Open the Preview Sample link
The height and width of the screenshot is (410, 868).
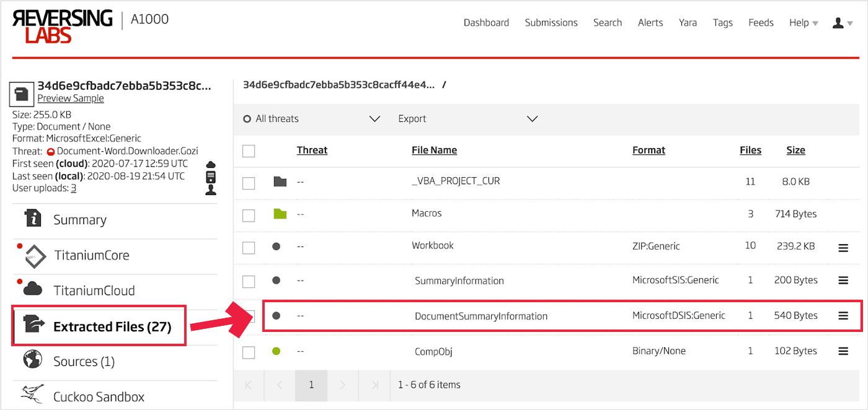pos(70,98)
